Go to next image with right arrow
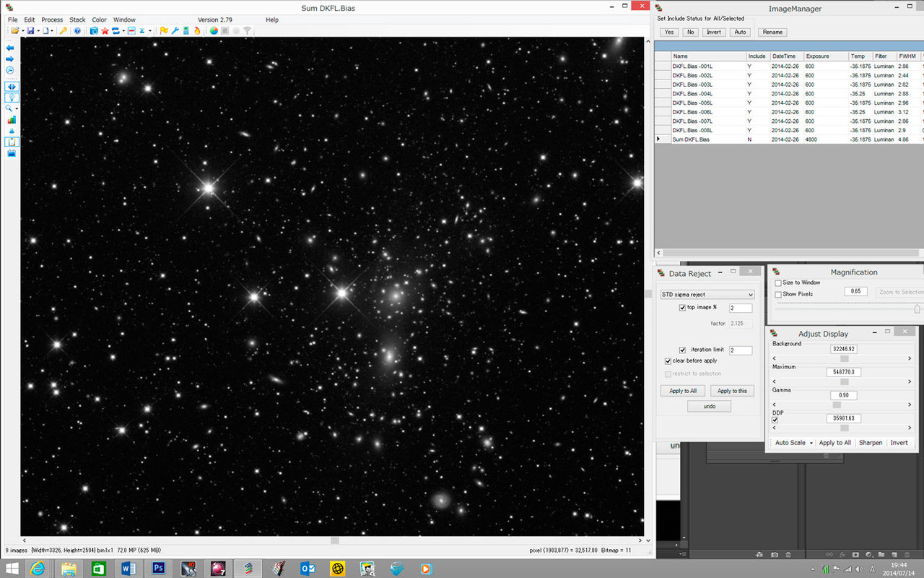This screenshot has height=578, width=924. click(10, 59)
